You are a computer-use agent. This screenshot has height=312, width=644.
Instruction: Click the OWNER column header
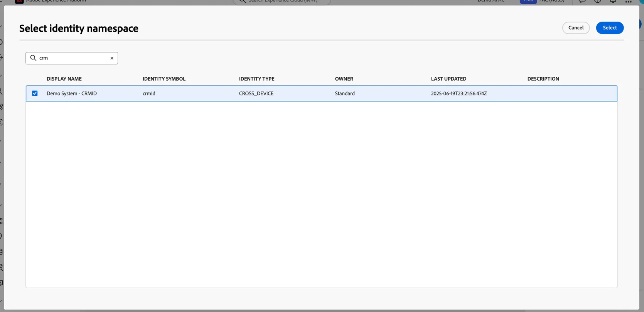pyautogui.click(x=344, y=79)
